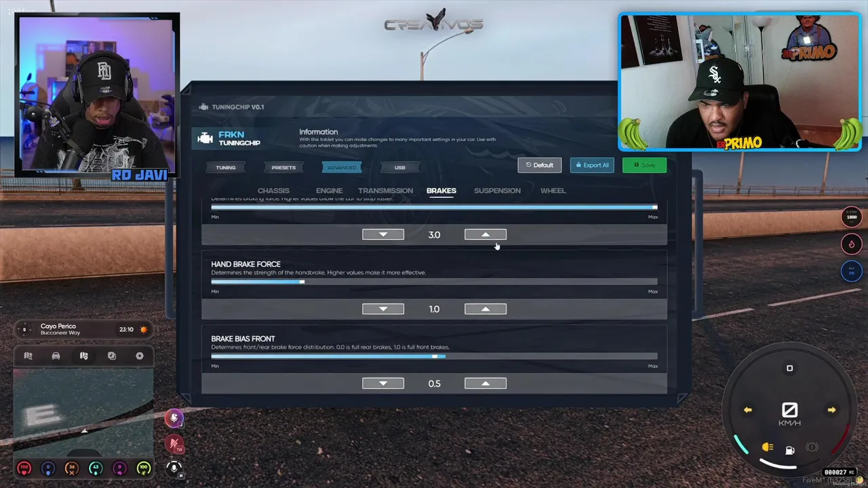Click the red health status ring
This screenshot has height=488, width=868.
point(24,468)
